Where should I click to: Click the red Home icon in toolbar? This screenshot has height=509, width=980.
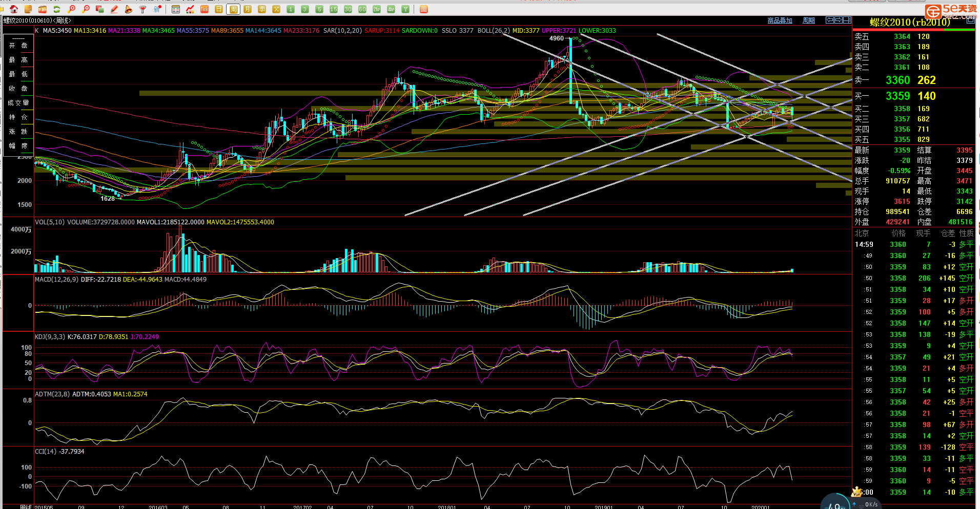pos(14,9)
